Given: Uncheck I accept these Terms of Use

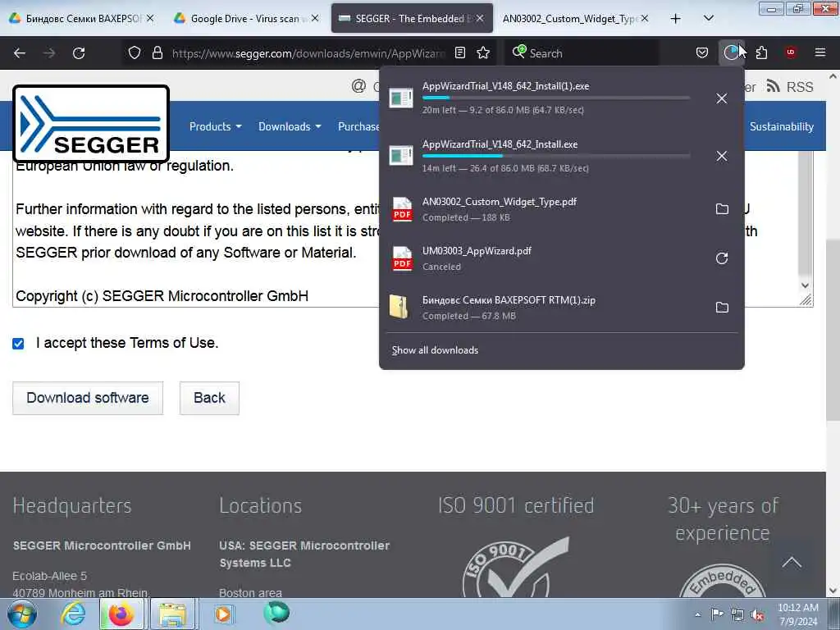Looking at the screenshot, I should (x=18, y=344).
